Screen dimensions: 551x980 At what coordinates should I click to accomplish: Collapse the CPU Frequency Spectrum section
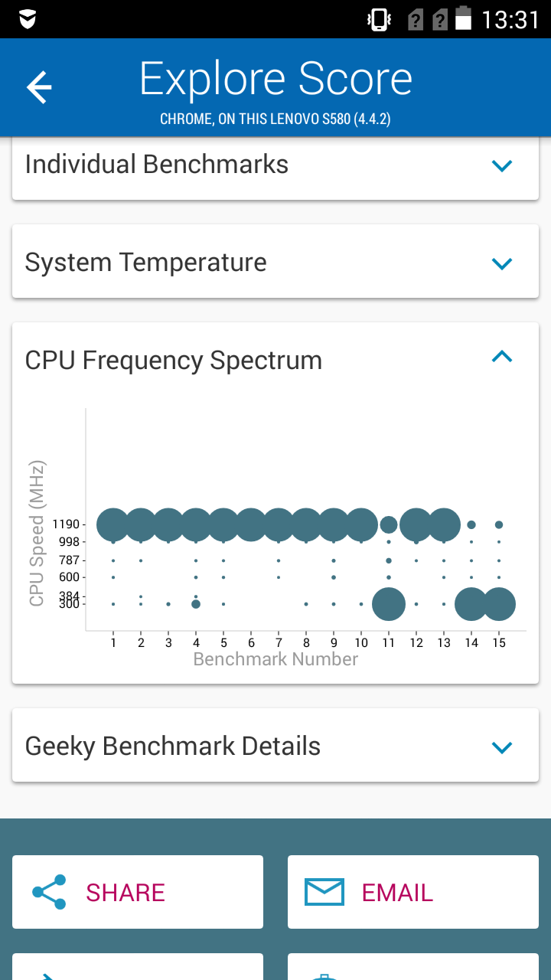click(x=501, y=356)
